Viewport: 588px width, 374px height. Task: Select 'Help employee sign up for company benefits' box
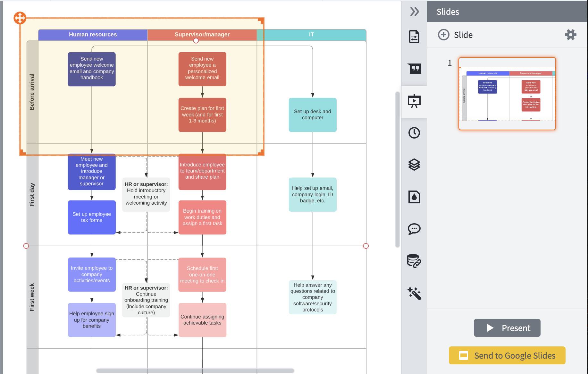92,320
